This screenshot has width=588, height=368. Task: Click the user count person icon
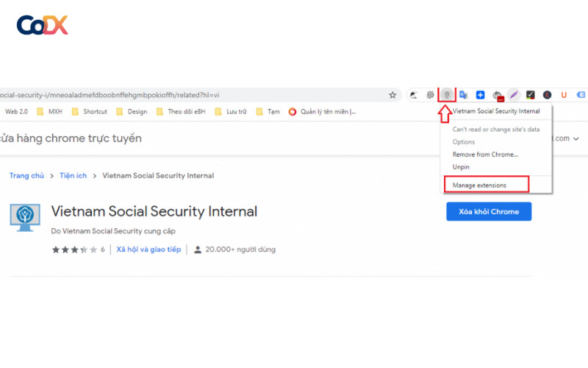[x=198, y=250]
